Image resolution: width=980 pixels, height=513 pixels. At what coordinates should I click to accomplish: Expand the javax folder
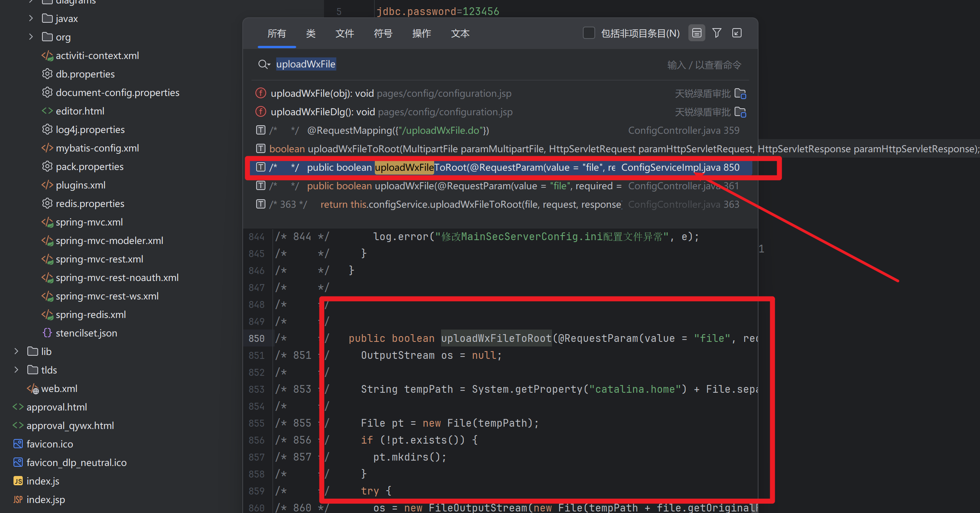31,18
